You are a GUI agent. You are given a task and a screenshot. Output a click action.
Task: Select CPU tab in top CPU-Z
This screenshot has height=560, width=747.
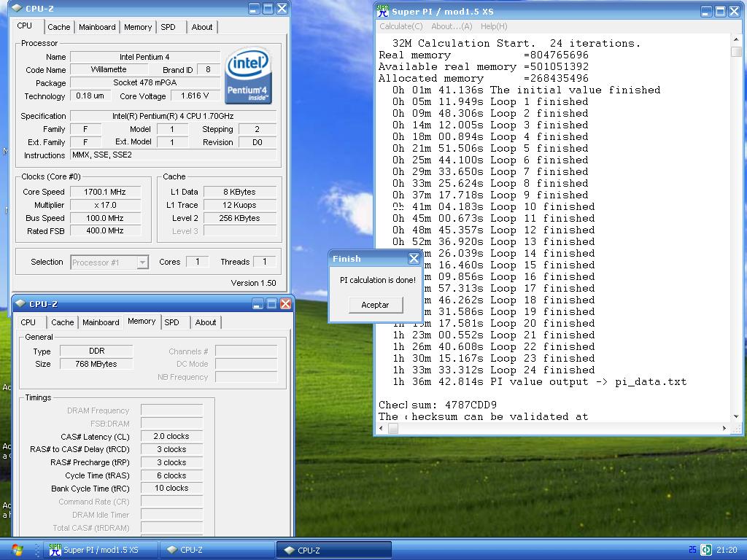tap(25, 26)
